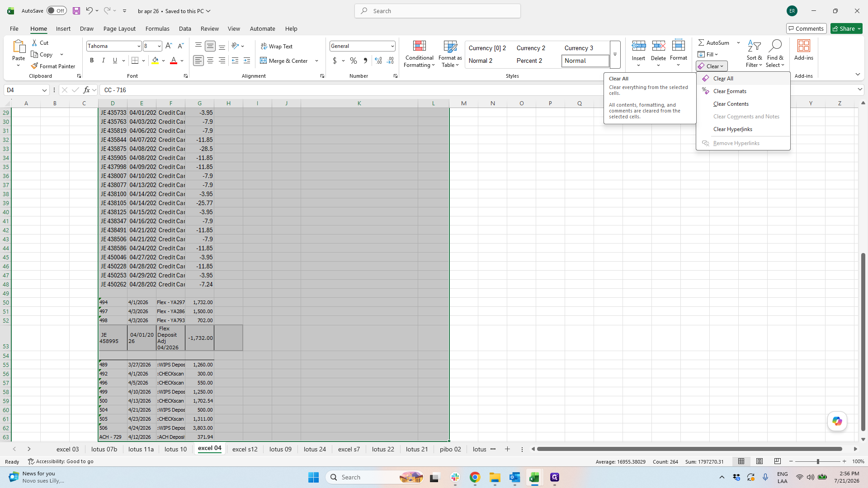The width and height of the screenshot is (868, 488).
Task: Toggle middle vertical alignment
Action: pyautogui.click(x=210, y=46)
